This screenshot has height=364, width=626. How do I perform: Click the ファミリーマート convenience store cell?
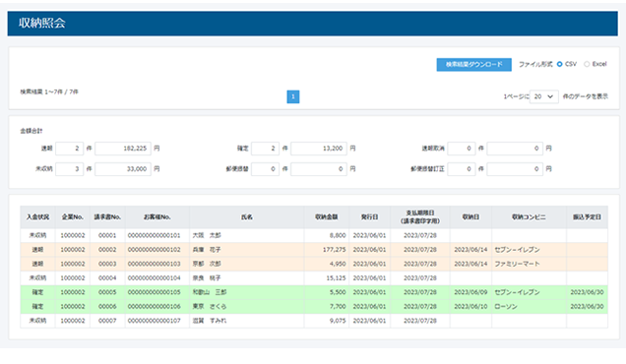529,264
